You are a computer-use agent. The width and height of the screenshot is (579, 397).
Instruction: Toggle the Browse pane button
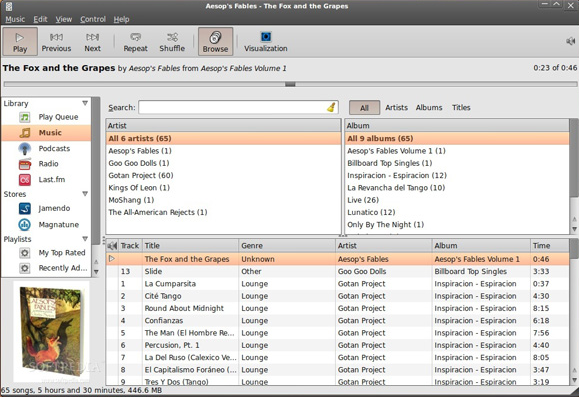[x=215, y=42]
